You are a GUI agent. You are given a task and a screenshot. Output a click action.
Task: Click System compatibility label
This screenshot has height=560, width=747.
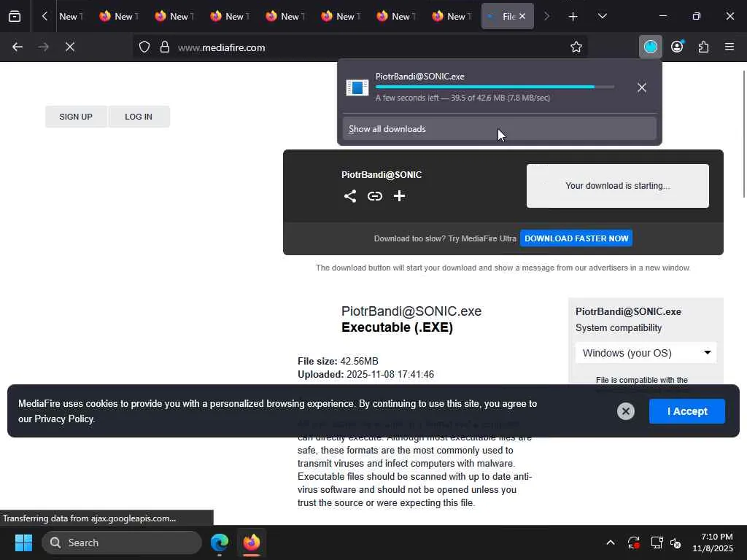click(x=619, y=328)
